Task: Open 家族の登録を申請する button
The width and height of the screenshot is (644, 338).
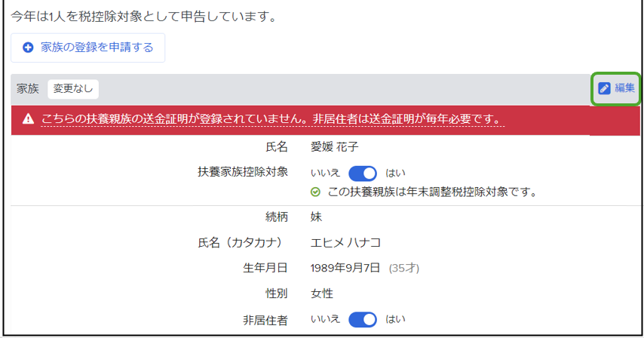Action: click(88, 48)
